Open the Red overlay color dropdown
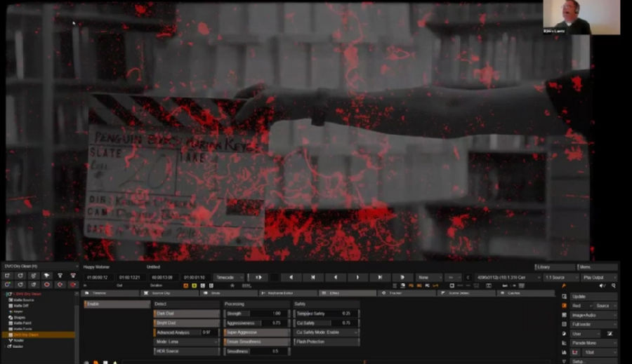 click(x=581, y=306)
